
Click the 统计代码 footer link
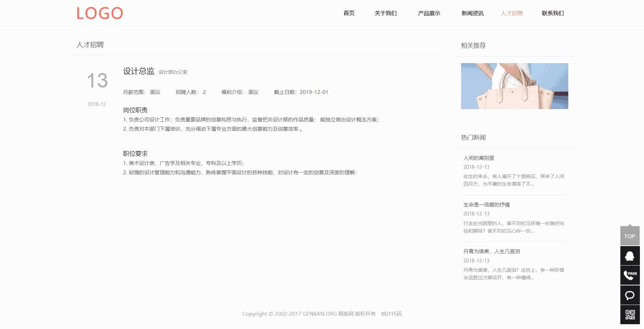pyautogui.click(x=392, y=314)
